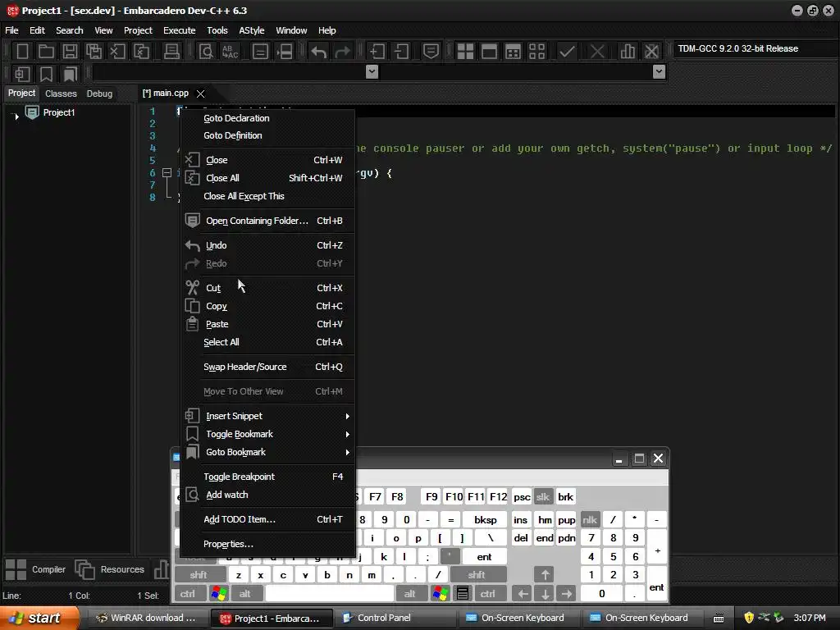Switch to the Debug tab
840x630 pixels.
99,94
